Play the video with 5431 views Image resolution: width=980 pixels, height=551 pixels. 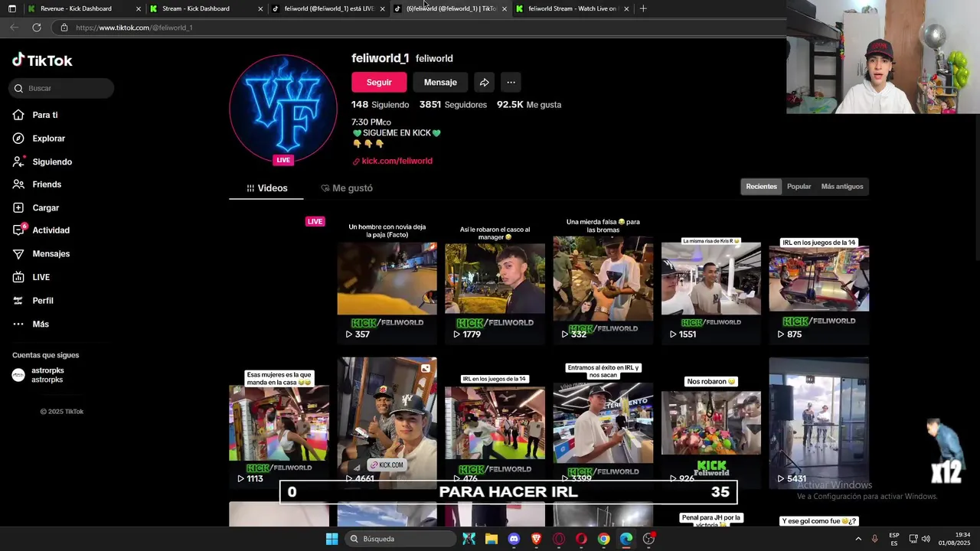pyautogui.click(x=818, y=422)
